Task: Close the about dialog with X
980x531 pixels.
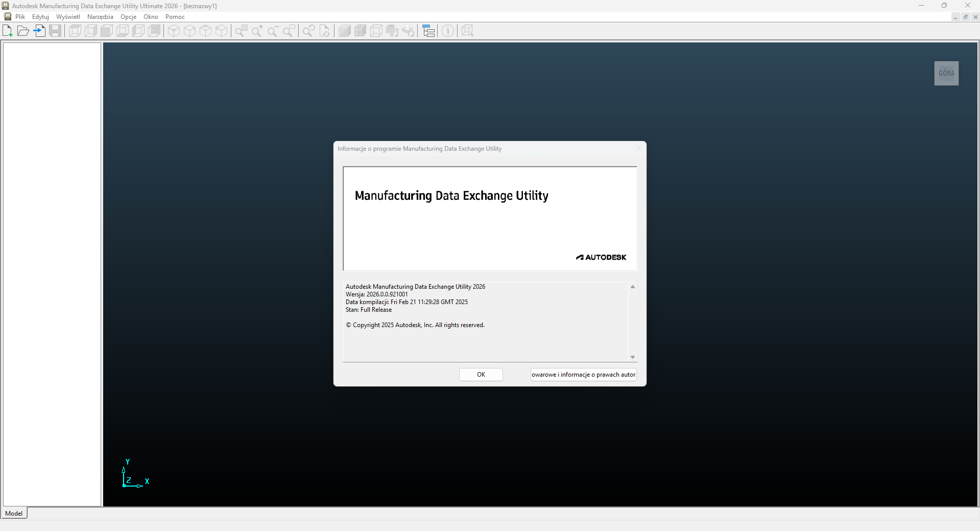Action: (638, 149)
